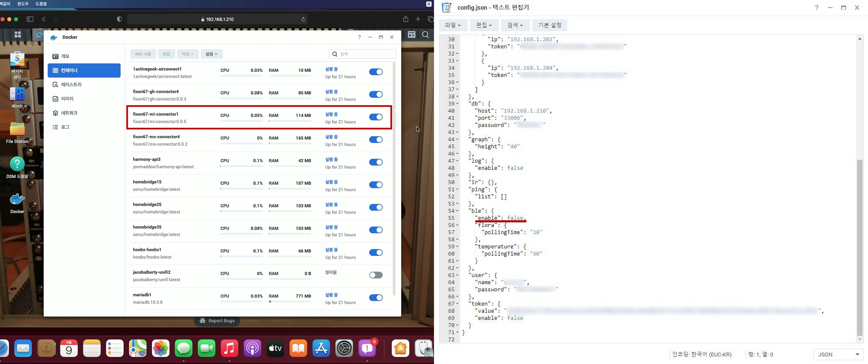This screenshot has height=364, width=868.
Task: Go back in Safari
Action: coord(44,19)
